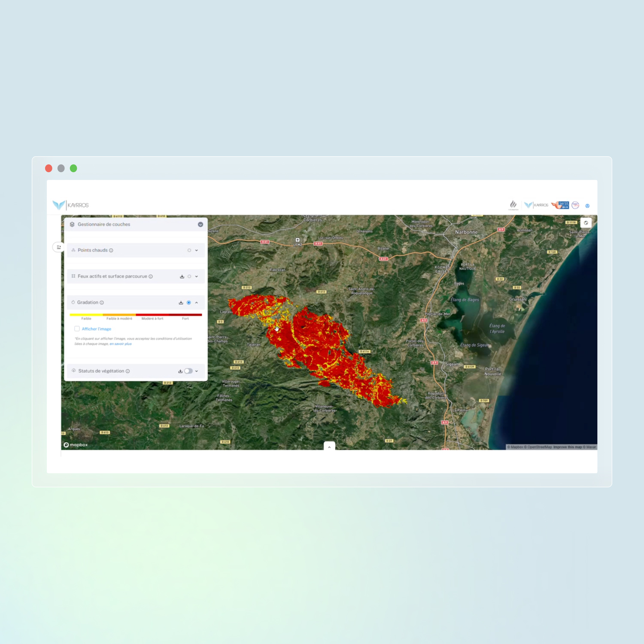Screen dimensions: 644x644
Task: Click the Kayrros logo at top left
Action: click(71, 205)
